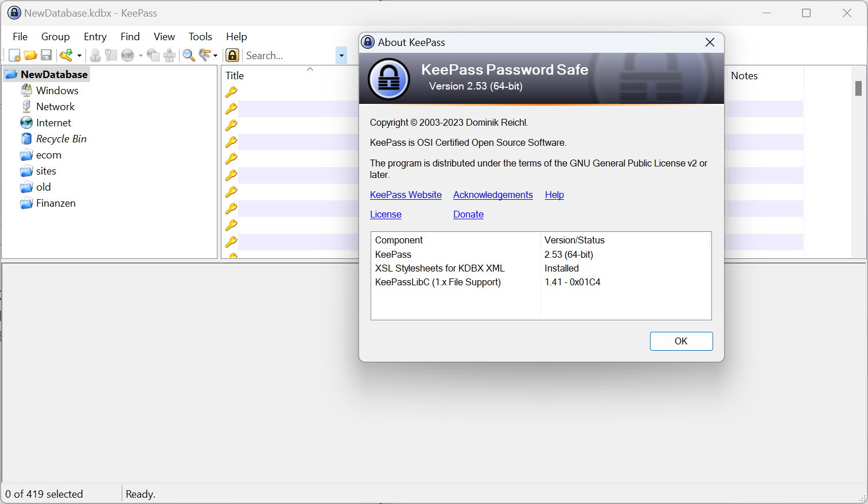Open the Add Entry dropdown arrow
The width and height of the screenshot is (868, 504).
pos(79,56)
